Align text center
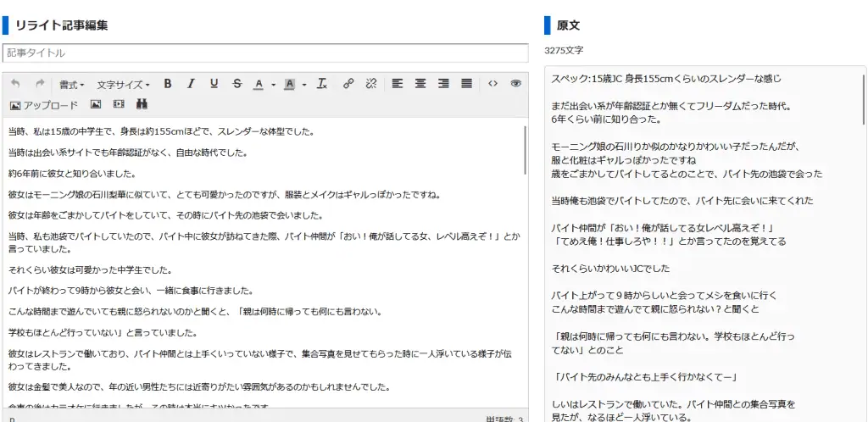This screenshot has width=868, height=422. click(x=420, y=84)
